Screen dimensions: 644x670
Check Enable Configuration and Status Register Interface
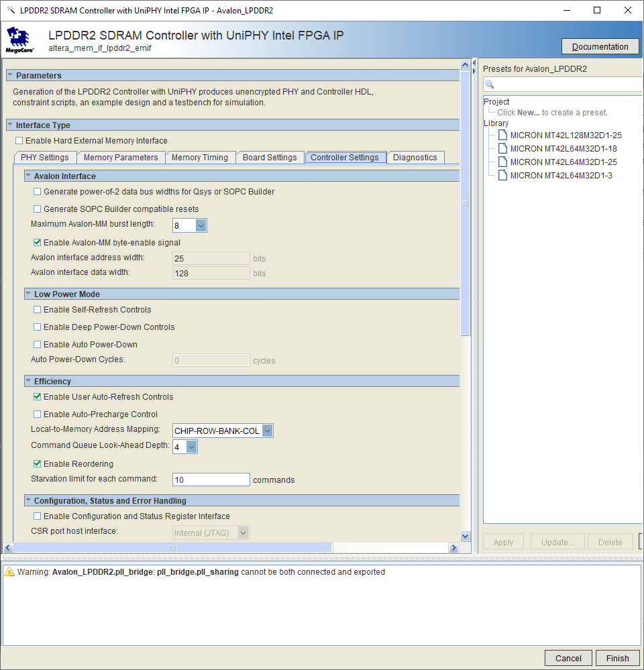[37, 516]
